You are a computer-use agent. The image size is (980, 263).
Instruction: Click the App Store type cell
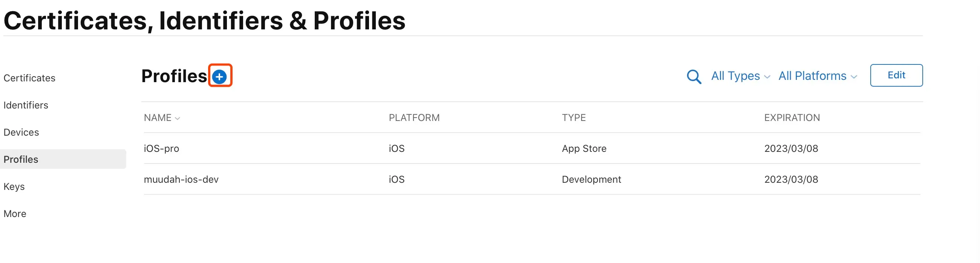tap(584, 148)
